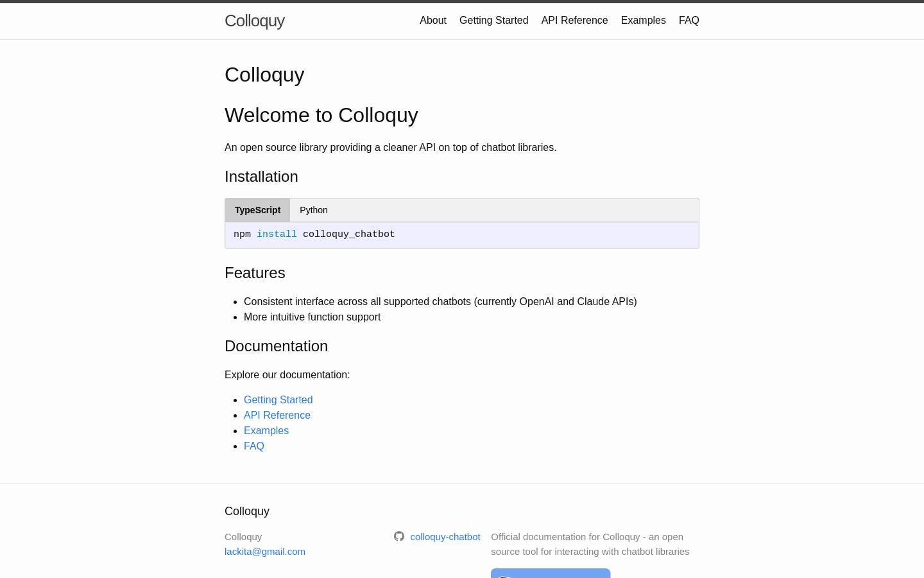924x578 pixels.
Task: Open the About page from the top navigation
Action: point(433,21)
